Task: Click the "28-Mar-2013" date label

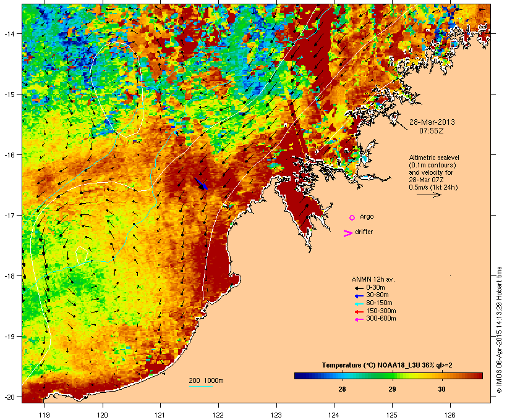Action: pos(432,122)
